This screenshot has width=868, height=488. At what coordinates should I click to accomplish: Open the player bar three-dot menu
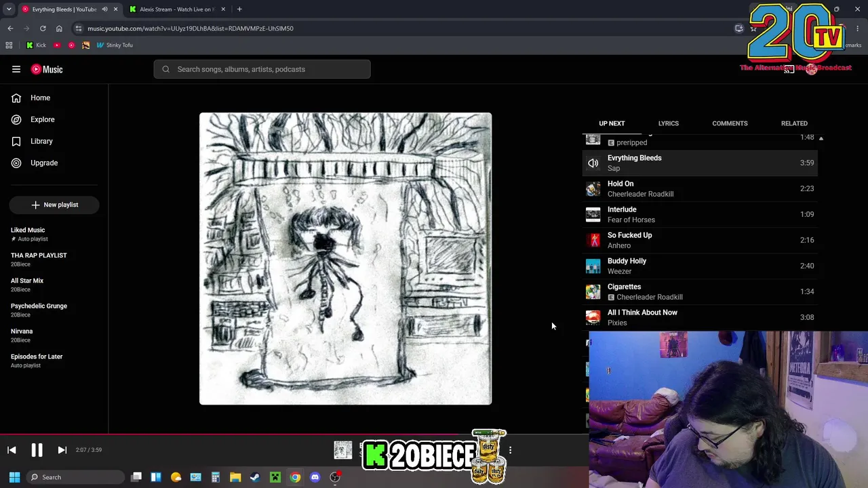click(510, 450)
